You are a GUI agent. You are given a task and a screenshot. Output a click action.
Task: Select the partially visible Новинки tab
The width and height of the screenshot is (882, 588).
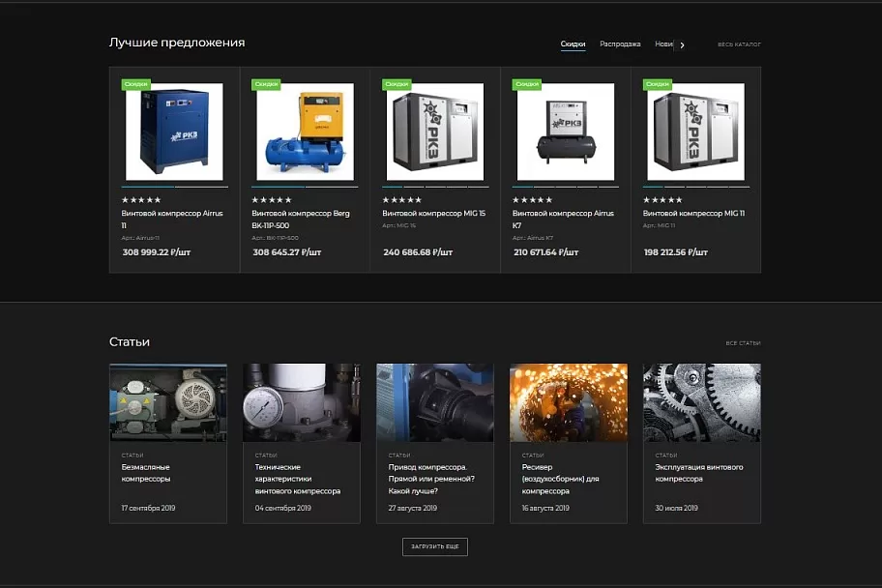[x=663, y=44]
